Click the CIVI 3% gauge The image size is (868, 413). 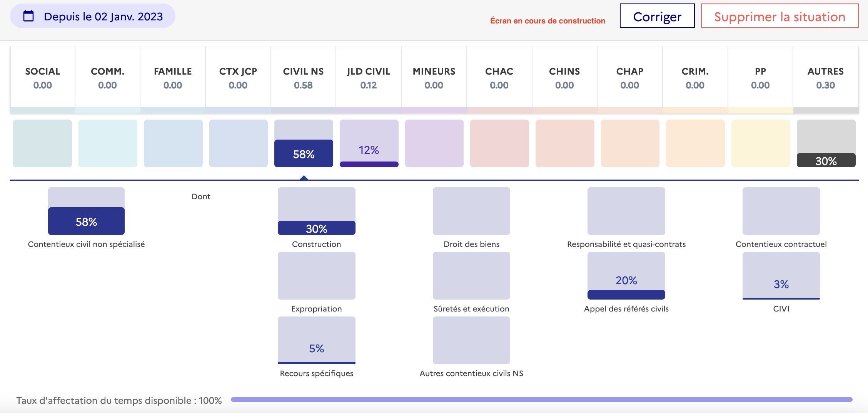[781, 276]
